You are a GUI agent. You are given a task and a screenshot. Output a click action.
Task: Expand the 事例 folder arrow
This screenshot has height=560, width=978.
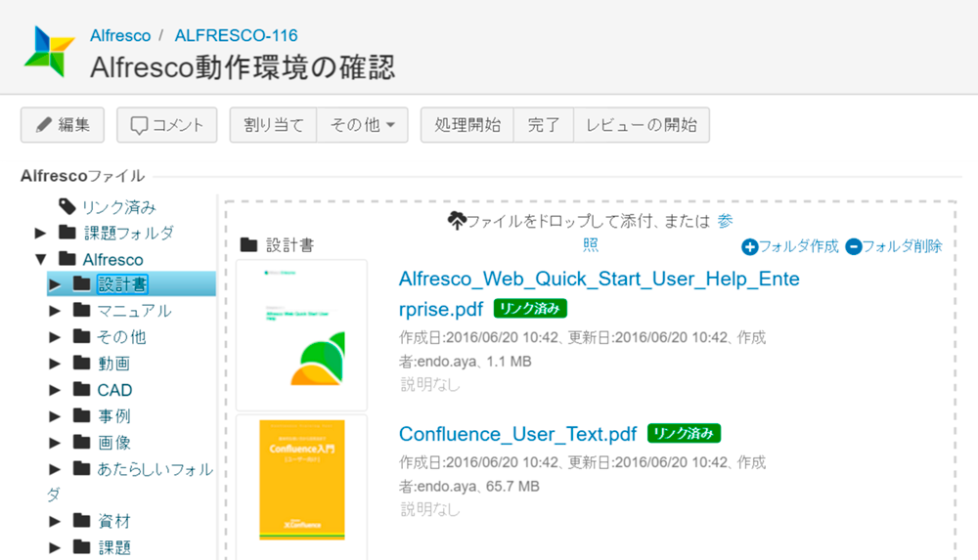pyautogui.click(x=55, y=416)
